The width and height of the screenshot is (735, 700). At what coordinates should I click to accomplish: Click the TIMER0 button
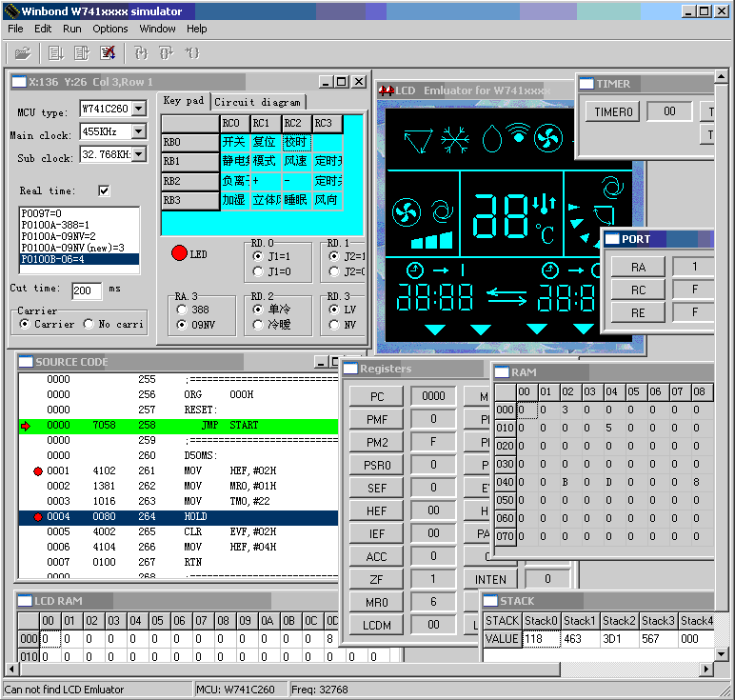[x=613, y=112]
